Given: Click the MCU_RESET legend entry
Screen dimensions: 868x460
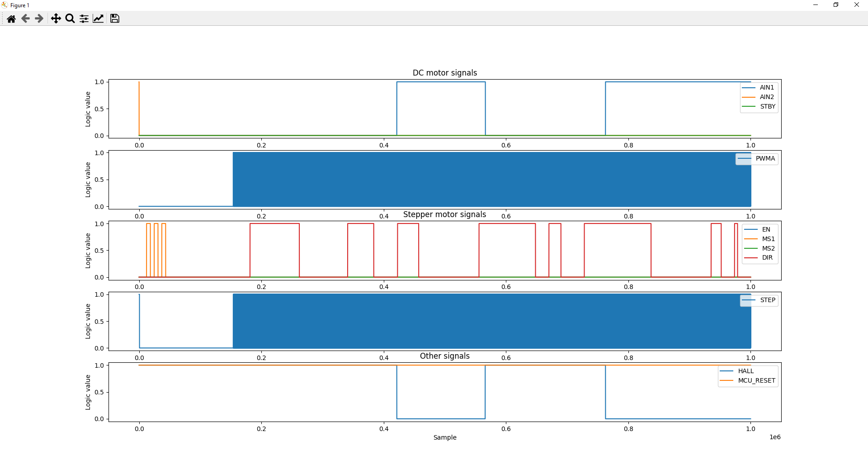Looking at the screenshot, I should pyautogui.click(x=748, y=380).
